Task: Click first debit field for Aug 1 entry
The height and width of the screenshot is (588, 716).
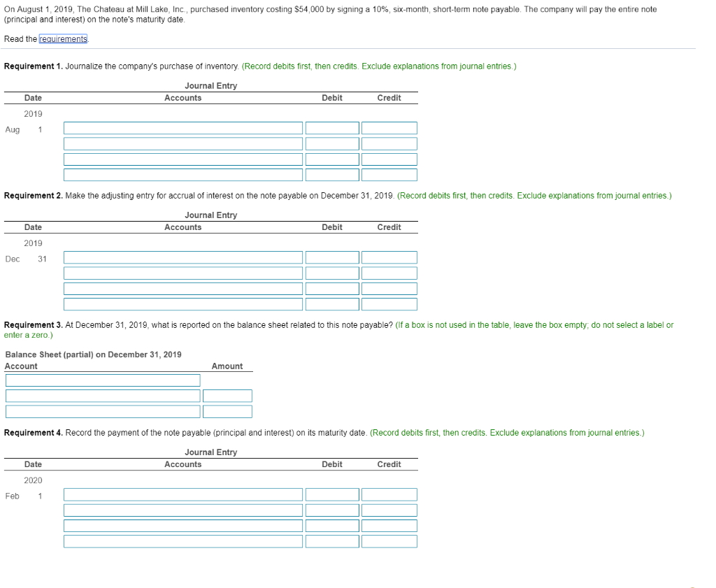Action: tap(332, 128)
